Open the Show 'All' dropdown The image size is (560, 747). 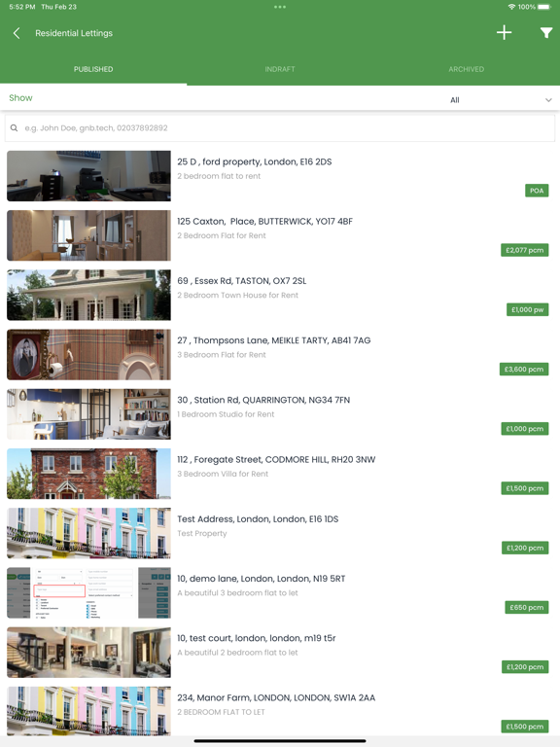[500, 100]
